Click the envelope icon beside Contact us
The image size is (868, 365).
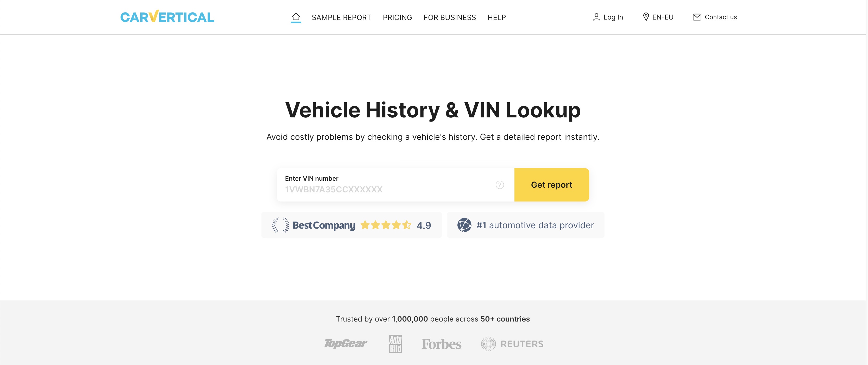pos(696,17)
